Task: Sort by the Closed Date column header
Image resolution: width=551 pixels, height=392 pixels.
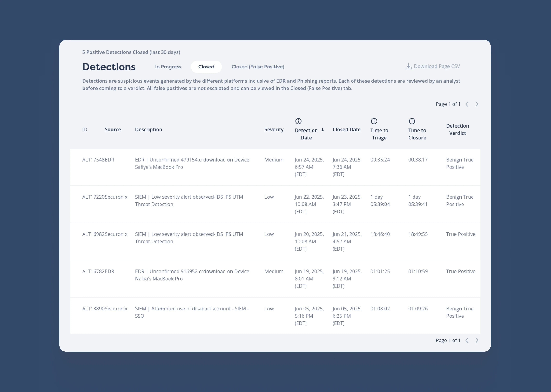Action: point(347,130)
